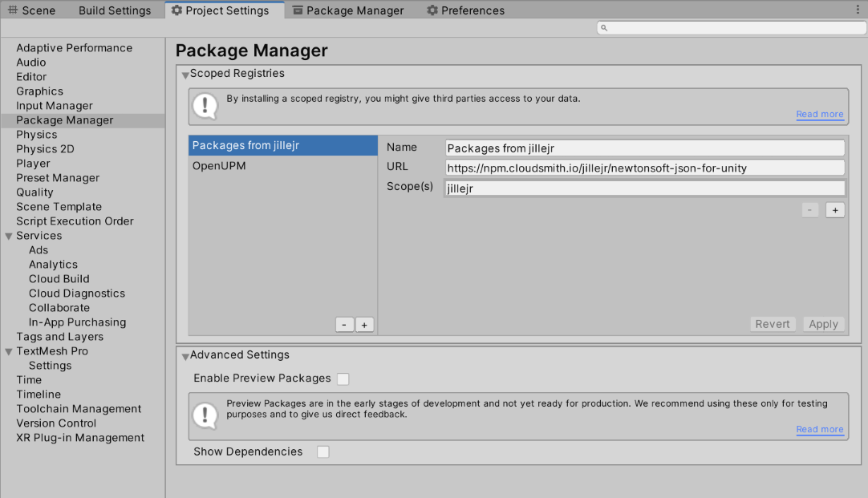Click the Apply button
This screenshot has height=498, width=868.
(x=823, y=324)
